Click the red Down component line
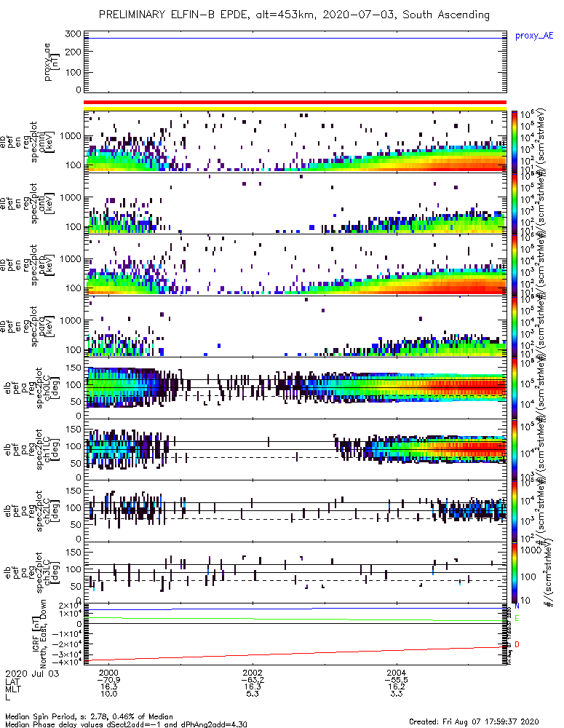Image resolution: width=564 pixels, height=728 pixels. pyautogui.click(x=295, y=654)
